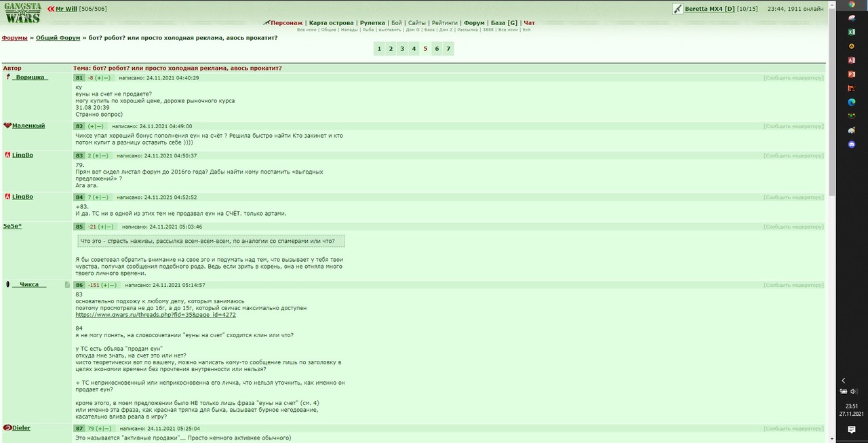Go to the Рулетка menu
Viewport: 868px width, 443px height.
click(372, 23)
